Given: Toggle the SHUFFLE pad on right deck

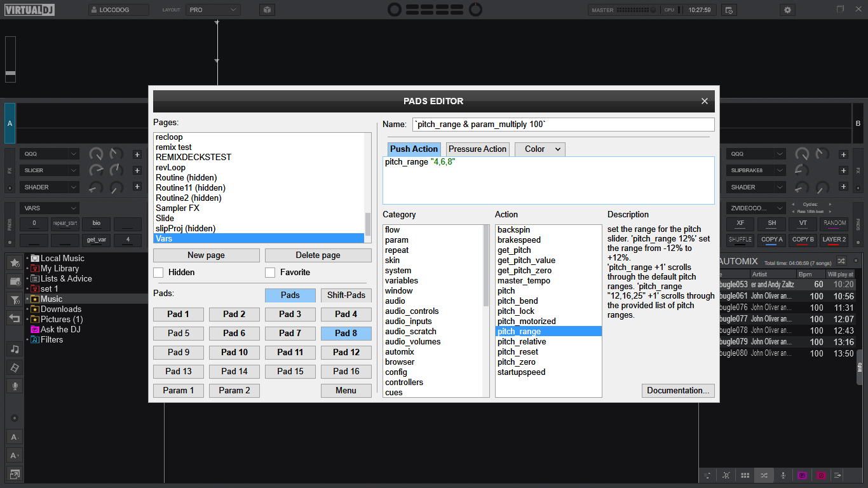Looking at the screenshot, I should pos(740,240).
